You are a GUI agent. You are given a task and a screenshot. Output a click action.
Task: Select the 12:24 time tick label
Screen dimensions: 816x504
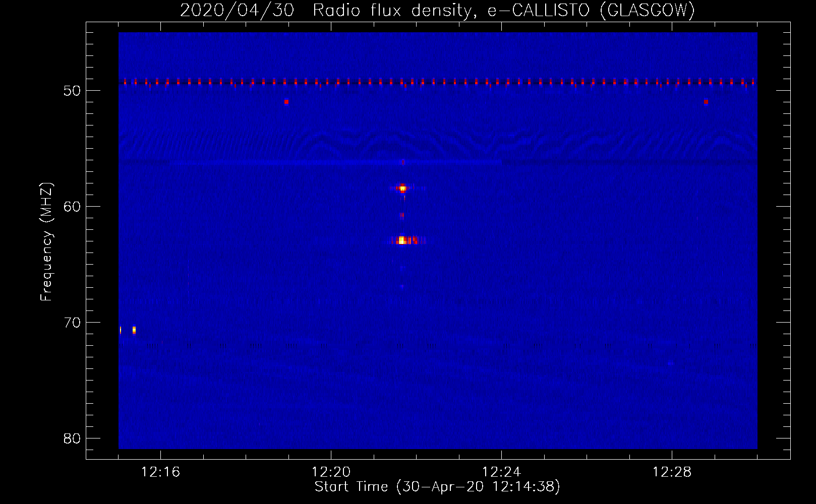coord(501,472)
